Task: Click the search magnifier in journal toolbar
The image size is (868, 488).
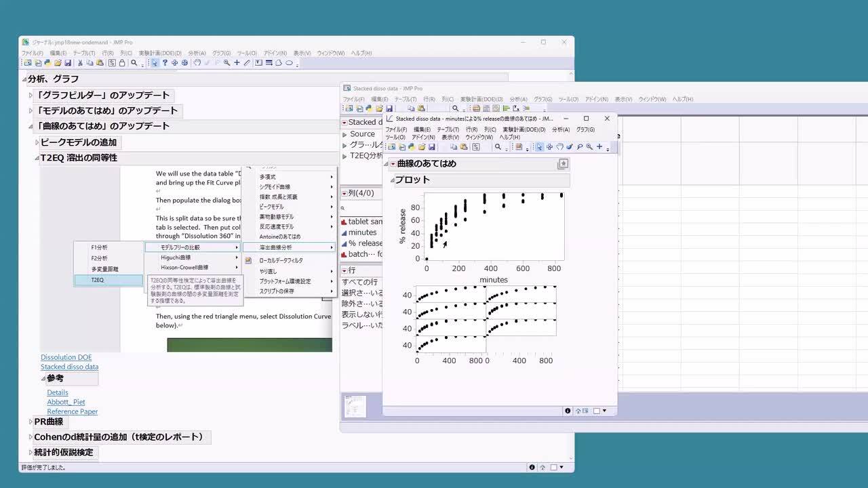Action: 134,62
